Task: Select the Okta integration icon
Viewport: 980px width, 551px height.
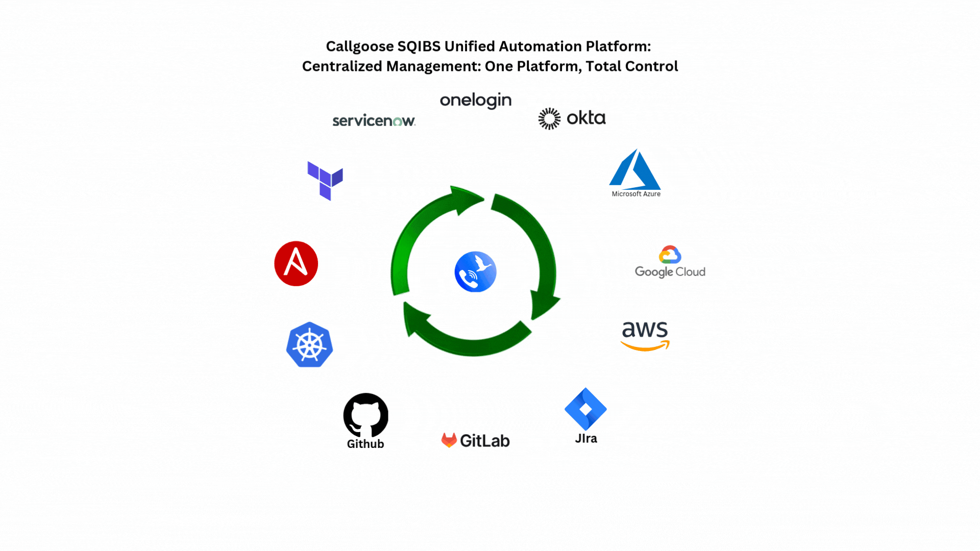Action: click(x=572, y=118)
